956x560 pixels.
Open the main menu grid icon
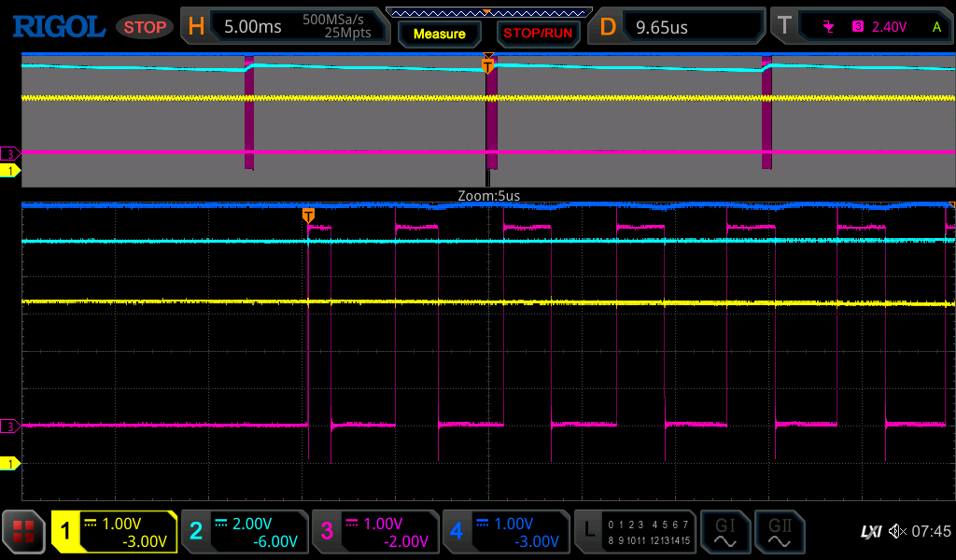click(x=23, y=532)
